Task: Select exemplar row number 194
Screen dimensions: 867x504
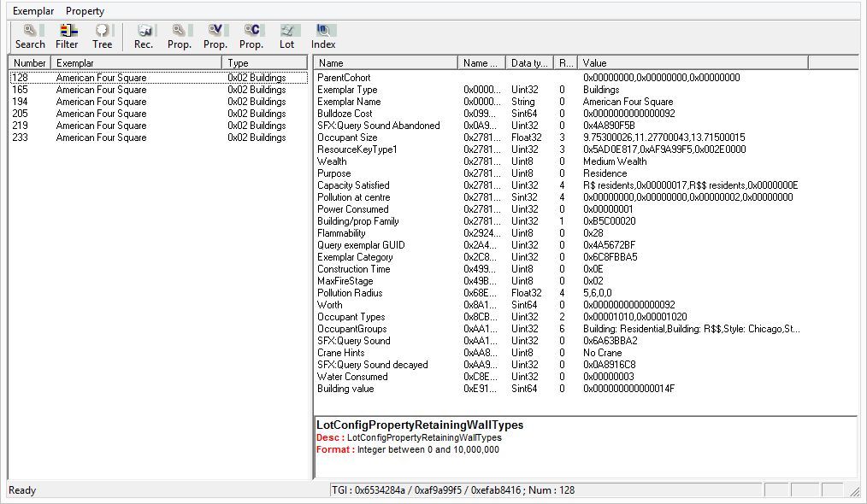Action: tap(159, 102)
